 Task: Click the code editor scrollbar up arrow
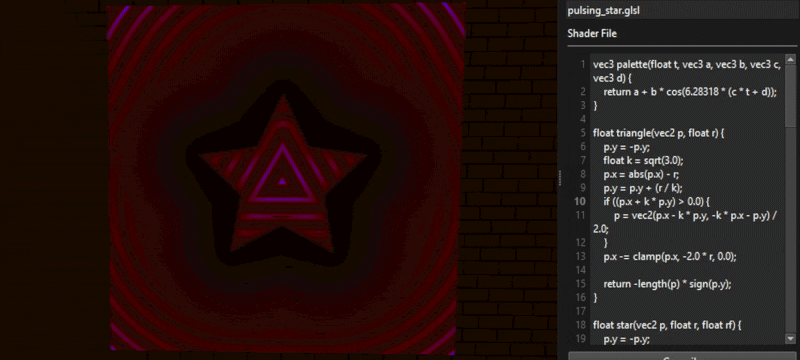click(x=791, y=59)
